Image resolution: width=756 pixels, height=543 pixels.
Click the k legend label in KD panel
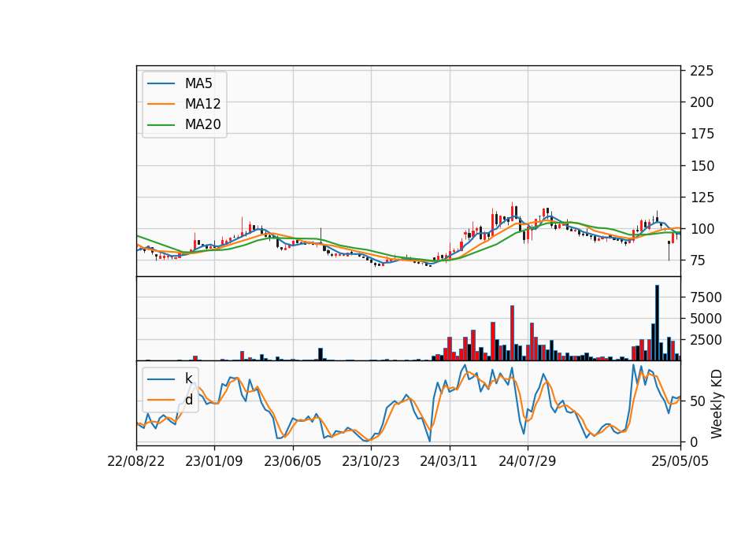[x=188, y=379]
